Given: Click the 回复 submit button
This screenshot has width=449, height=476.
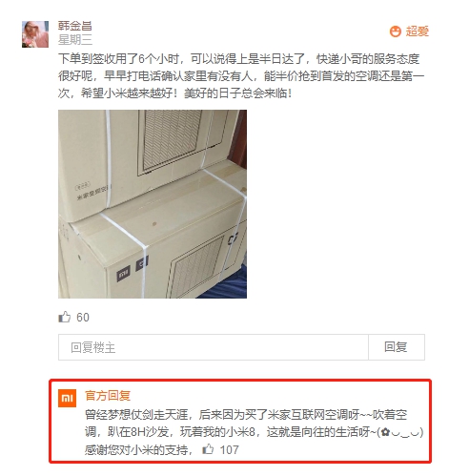Looking at the screenshot, I should click(x=397, y=347).
